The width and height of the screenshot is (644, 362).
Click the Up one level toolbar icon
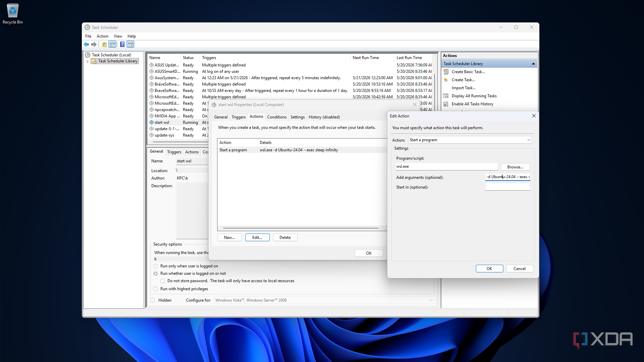(104, 44)
